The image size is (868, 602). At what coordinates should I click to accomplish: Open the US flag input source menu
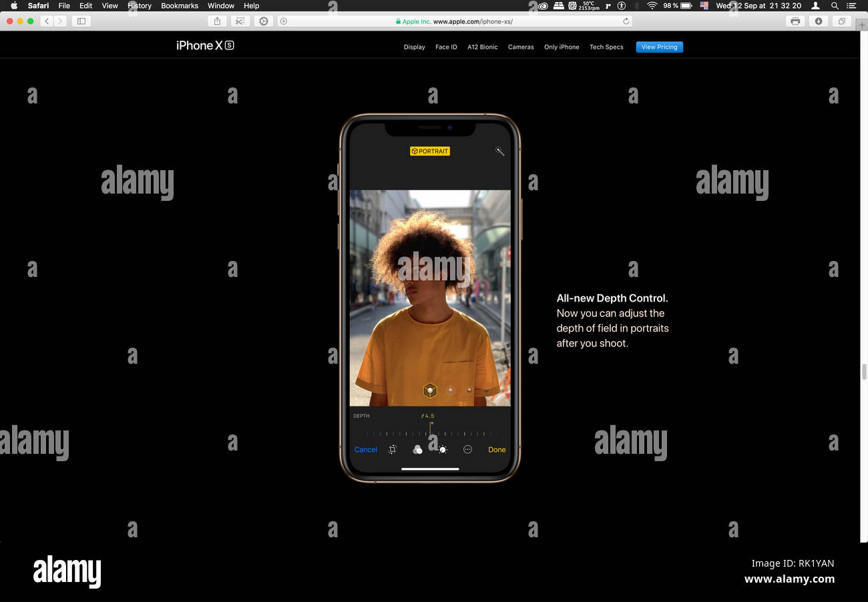point(704,5)
